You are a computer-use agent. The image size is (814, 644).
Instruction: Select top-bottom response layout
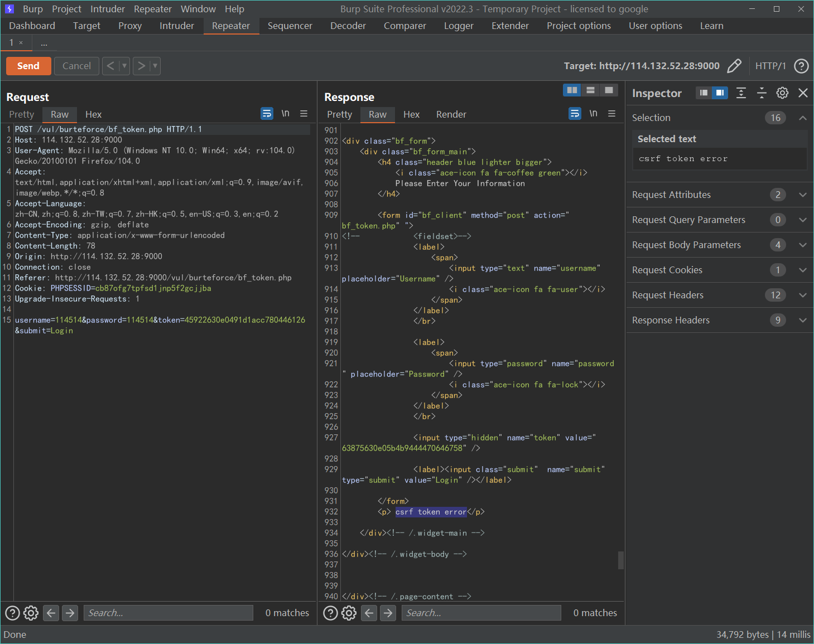(590, 90)
